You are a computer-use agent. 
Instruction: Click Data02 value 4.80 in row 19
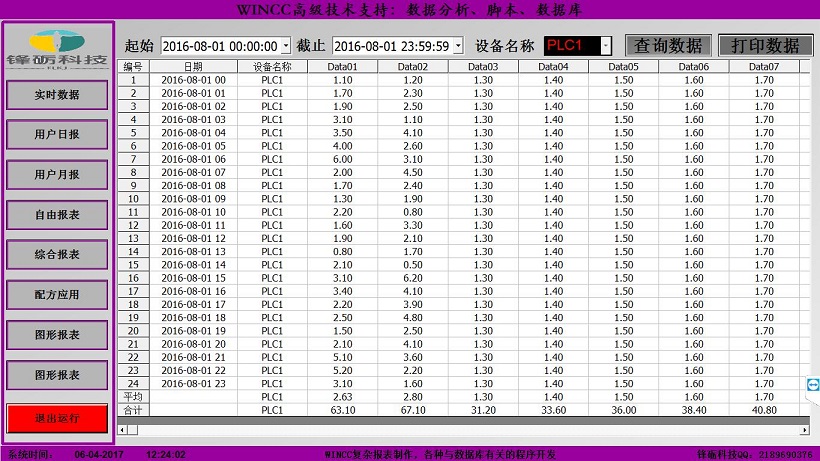tap(413, 318)
